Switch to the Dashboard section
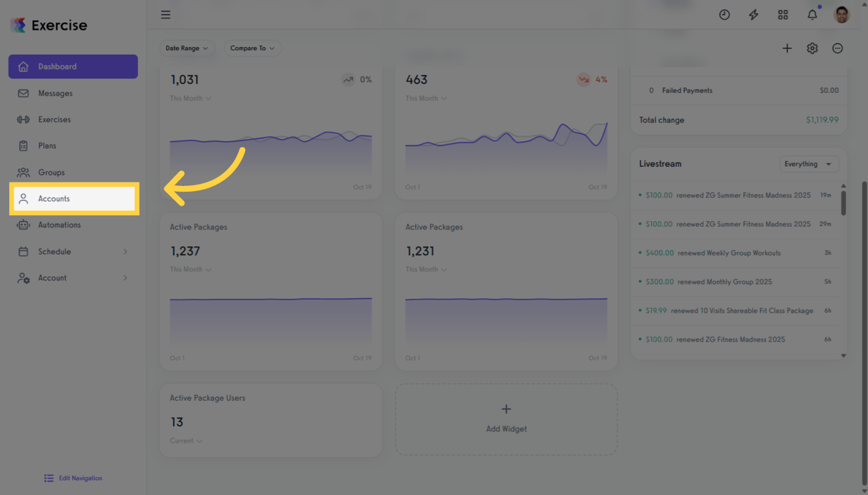This screenshot has height=495, width=868. (58, 66)
